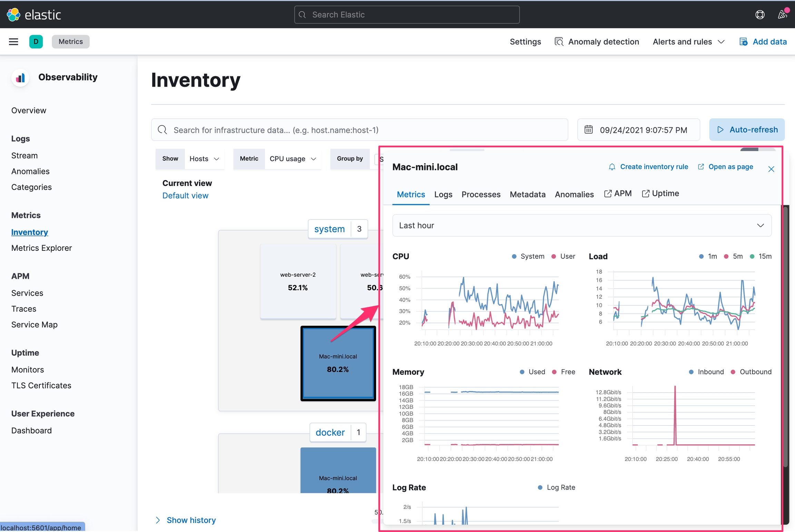Toggle the Used series in Memory legend
This screenshot has height=532, width=795.
532,372
